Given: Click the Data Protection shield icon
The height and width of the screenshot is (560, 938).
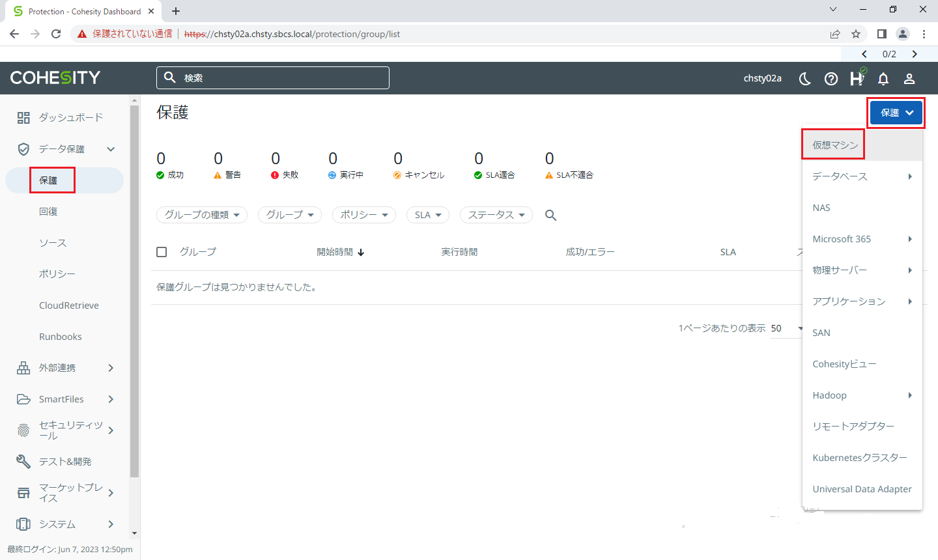Looking at the screenshot, I should point(23,149).
